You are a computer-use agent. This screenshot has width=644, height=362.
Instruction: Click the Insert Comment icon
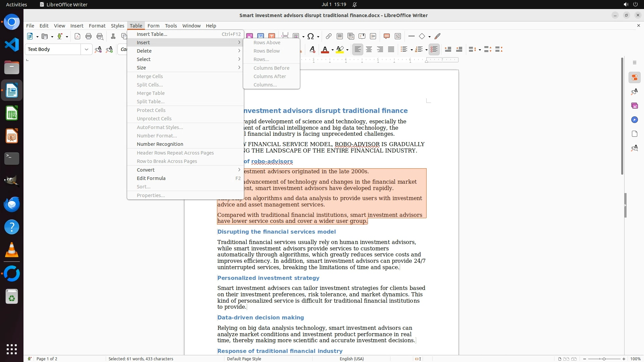point(386,36)
